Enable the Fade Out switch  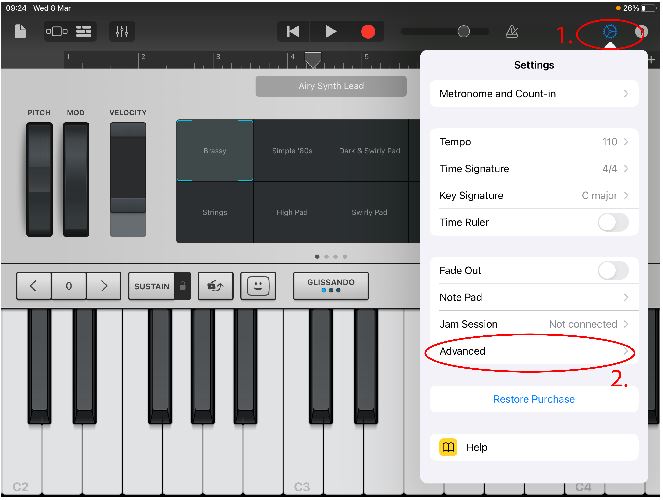click(612, 271)
